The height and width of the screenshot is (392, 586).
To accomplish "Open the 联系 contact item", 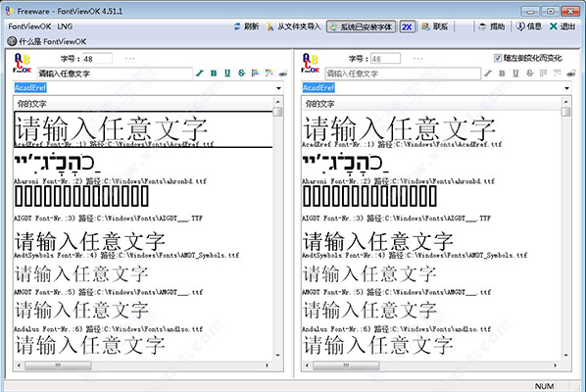I will pyautogui.click(x=434, y=26).
